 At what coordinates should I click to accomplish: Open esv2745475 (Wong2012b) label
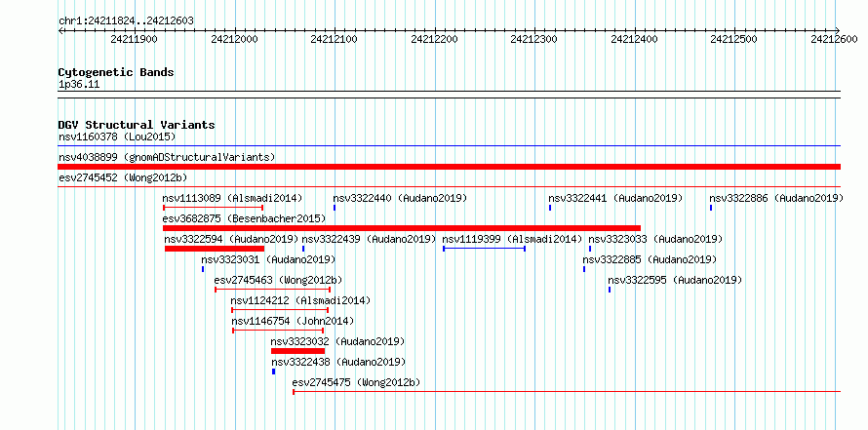pos(356,382)
